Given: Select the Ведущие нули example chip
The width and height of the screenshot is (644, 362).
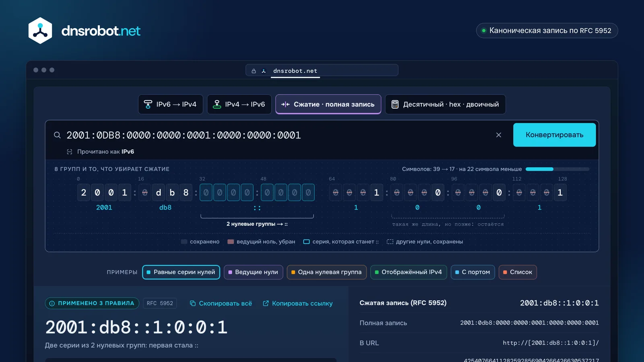Looking at the screenshot, I should (x=254, y=272).
